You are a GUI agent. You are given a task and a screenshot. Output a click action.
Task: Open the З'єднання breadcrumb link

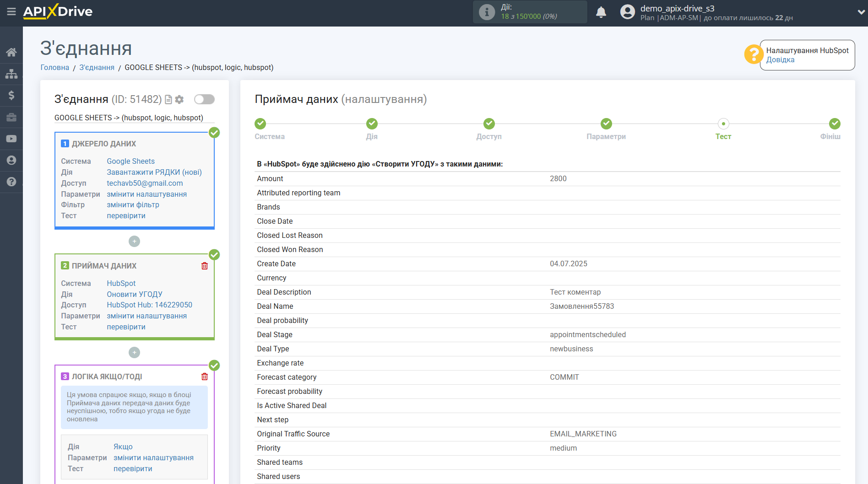[x=97, y=67]
